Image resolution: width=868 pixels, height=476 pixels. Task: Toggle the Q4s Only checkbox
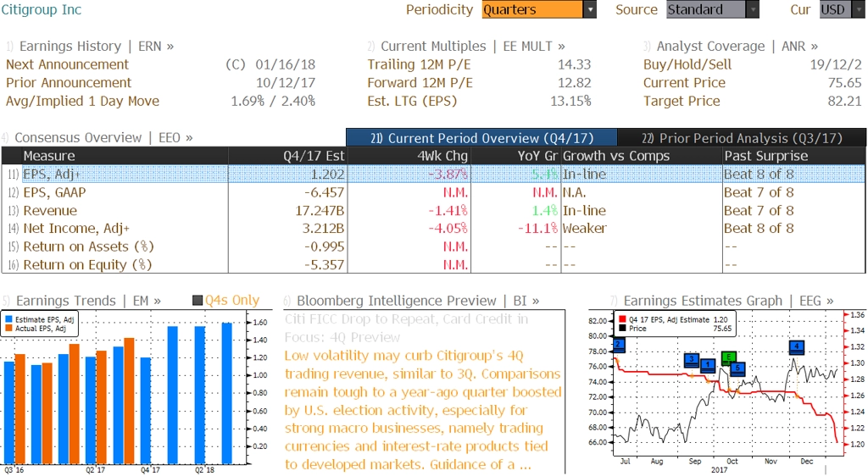point(197,301)
